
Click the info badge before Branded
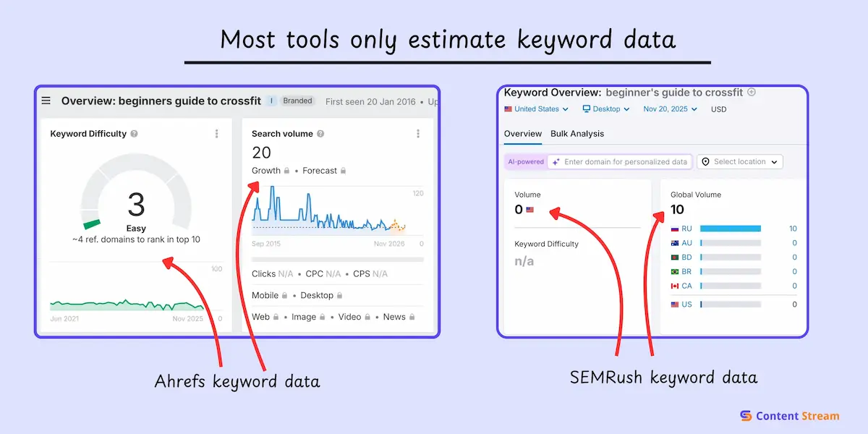[x=272, y=101]
